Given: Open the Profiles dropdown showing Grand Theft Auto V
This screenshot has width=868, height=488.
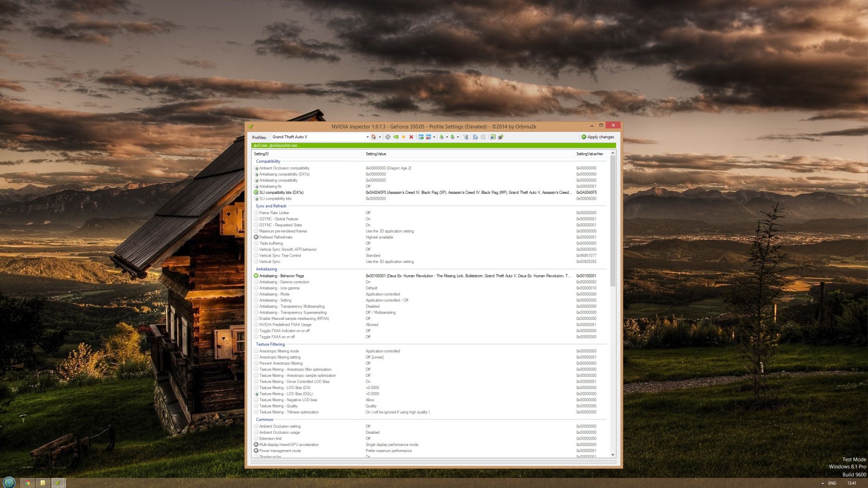Looking at the screenshot, I should (320, 137).
